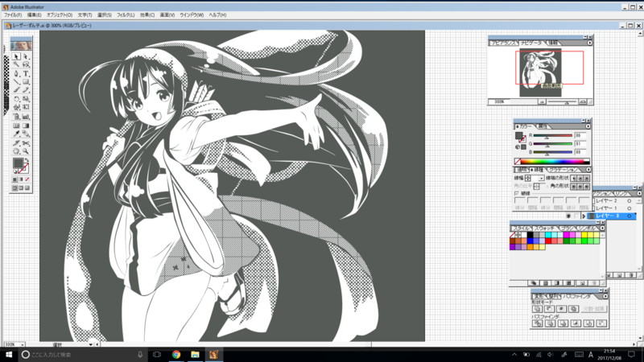644x362 pixels.
Task: Apply butt cap in Stroke panel
Action: pos(574,178)
